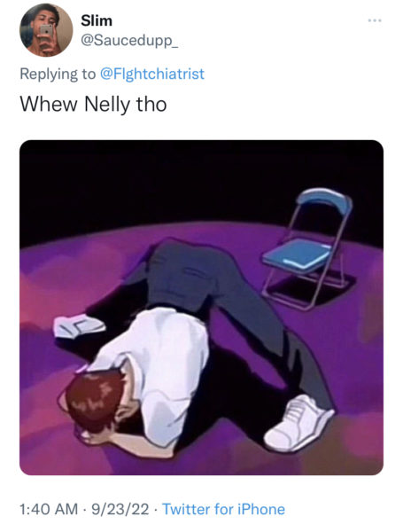Open Slim's profile picture avatar
This screenshot has width=403, height=532.
point(46,30)
